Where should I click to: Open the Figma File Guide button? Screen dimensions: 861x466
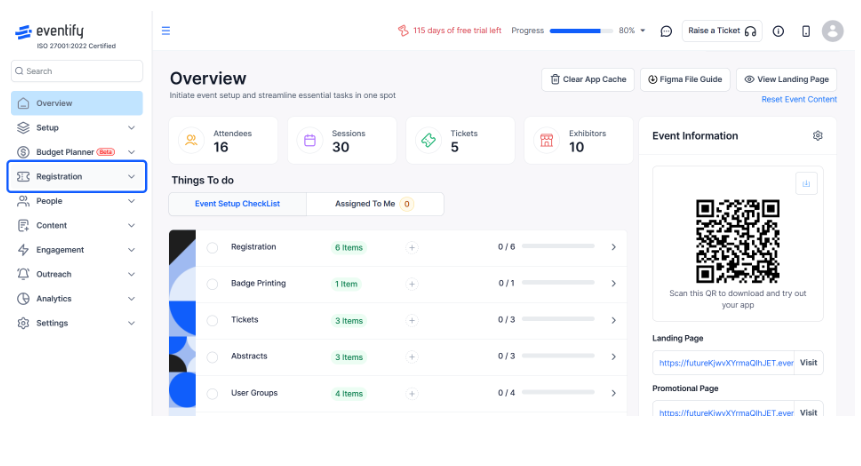(x=685, y=80)
